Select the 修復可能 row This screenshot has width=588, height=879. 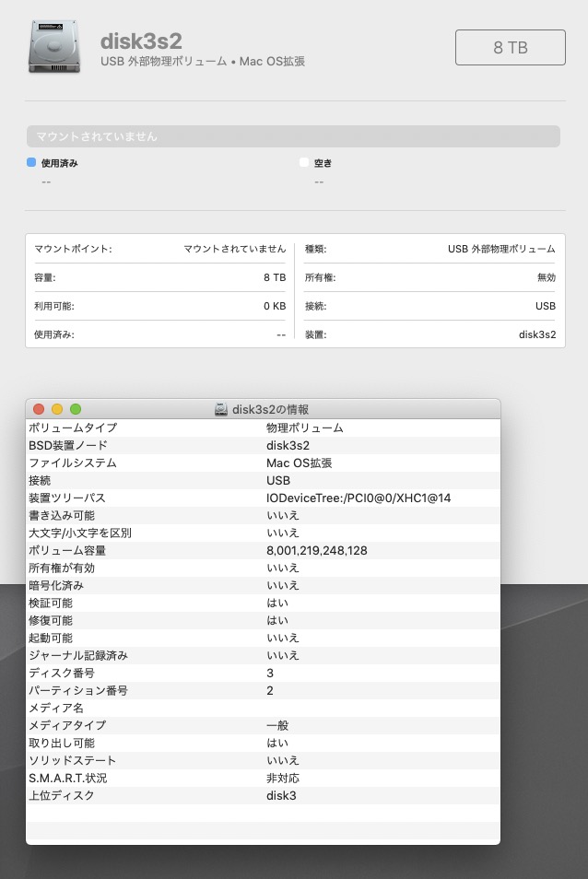tap(263, 621)
